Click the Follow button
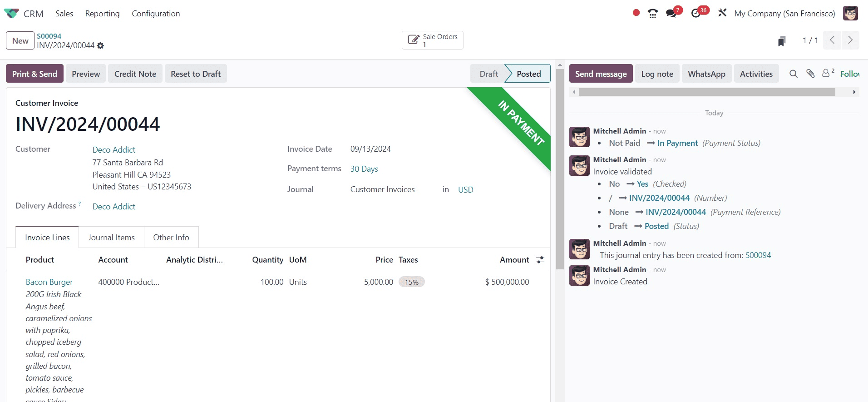Viewport: 868px width, 402px height. click(849, 74)
